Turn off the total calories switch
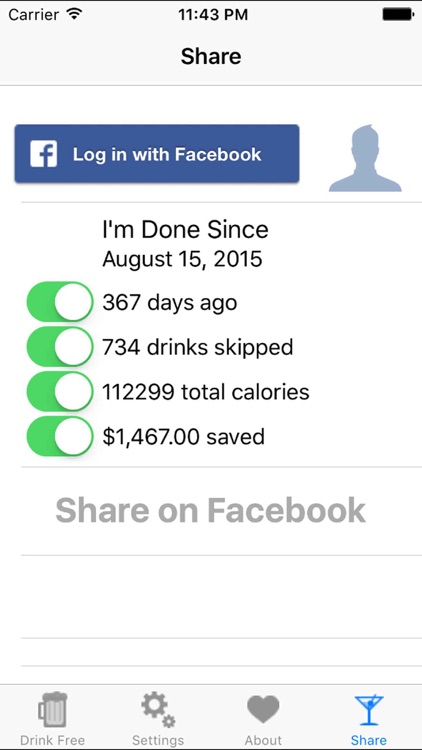This screenshot has width=422, height=750. point(60,391)
